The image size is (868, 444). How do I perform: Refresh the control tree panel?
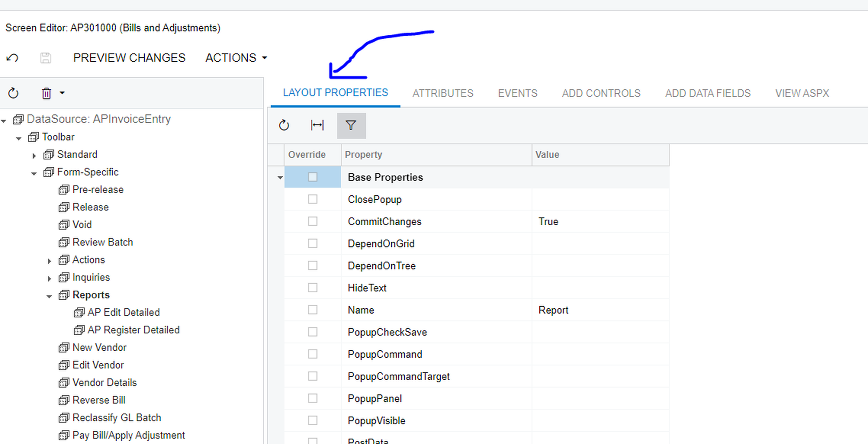click(x=13, y=93)
